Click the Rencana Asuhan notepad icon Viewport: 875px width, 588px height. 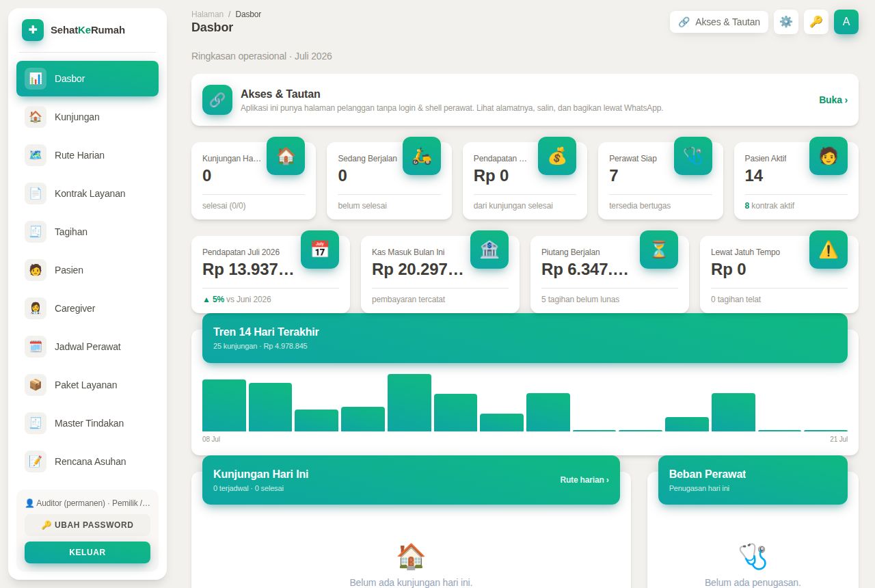point(36,462)
